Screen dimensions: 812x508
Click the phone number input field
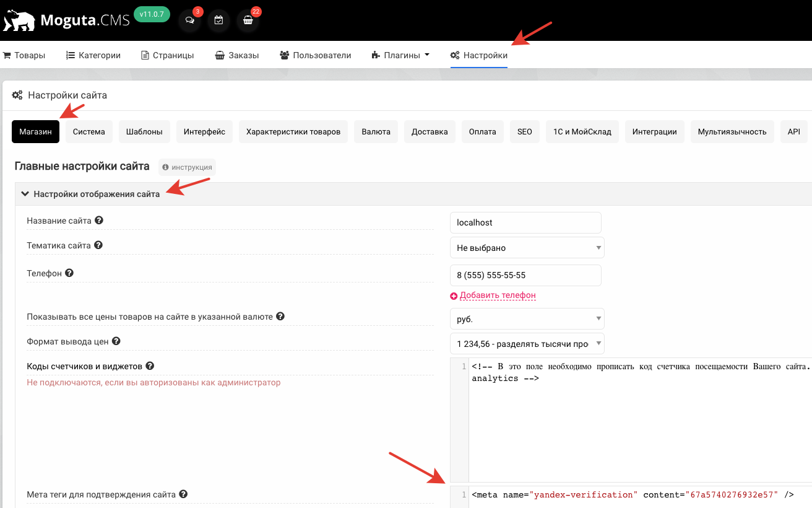(x=525, y=275)
